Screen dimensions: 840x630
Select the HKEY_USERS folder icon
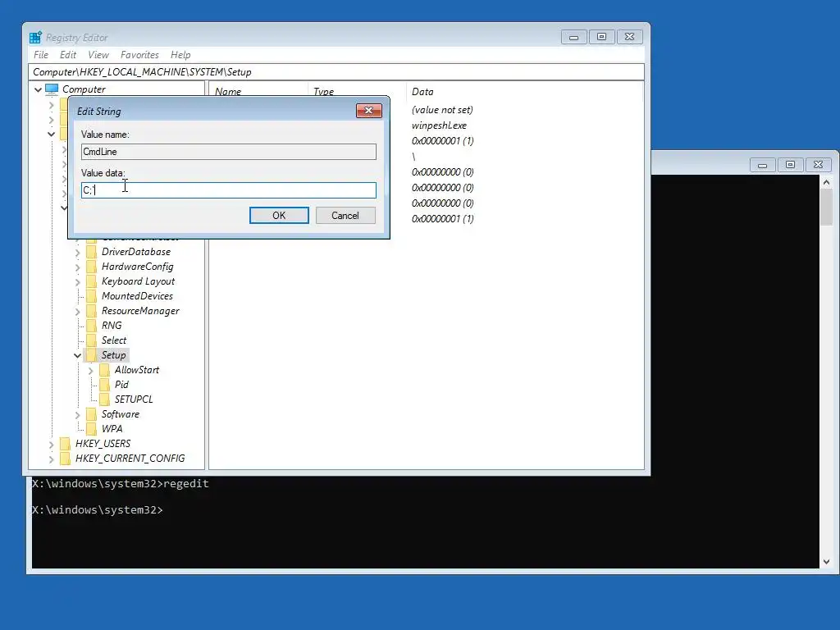pyautogui.click(x=66, y=444)
